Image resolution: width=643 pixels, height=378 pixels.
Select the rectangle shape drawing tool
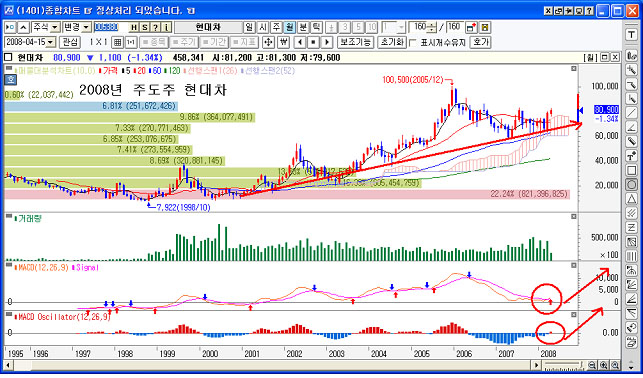point(632,170)
